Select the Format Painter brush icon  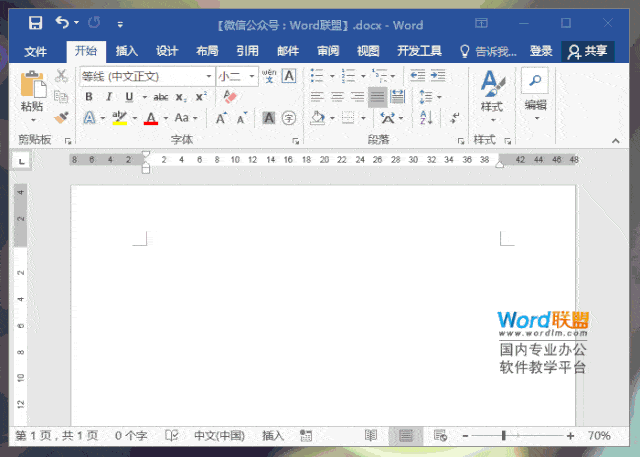(61, 118)
